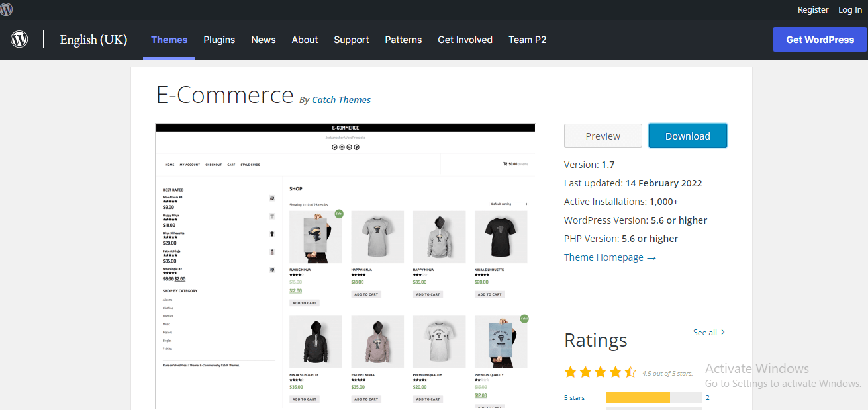Open the Plugins menu item
868x410 pixels.
pyautogui.click(x=219, y=40)
